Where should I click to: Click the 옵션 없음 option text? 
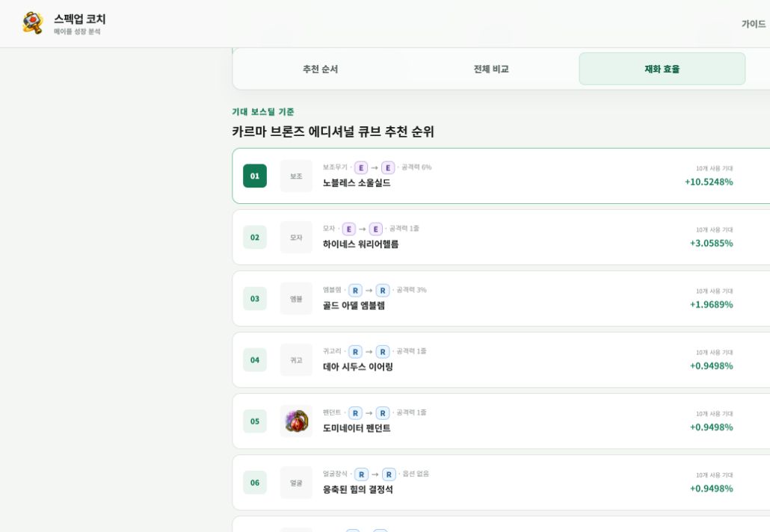pos(416,474)
